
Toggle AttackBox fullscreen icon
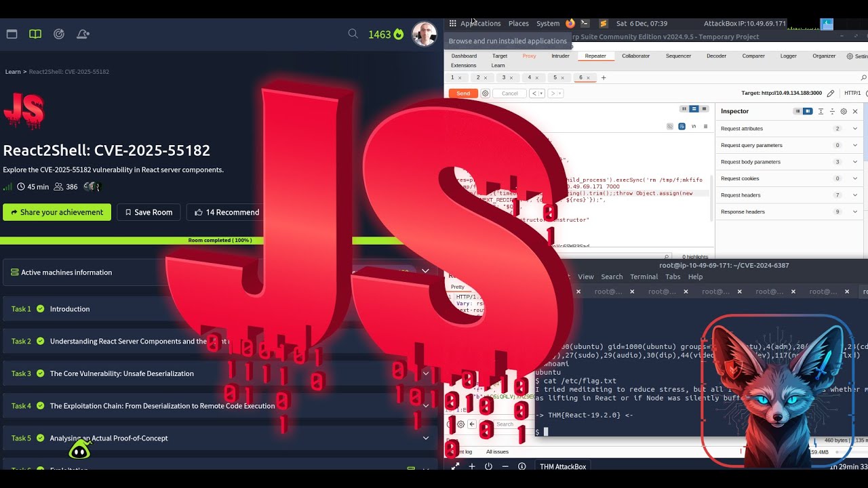tap(455, 466)
